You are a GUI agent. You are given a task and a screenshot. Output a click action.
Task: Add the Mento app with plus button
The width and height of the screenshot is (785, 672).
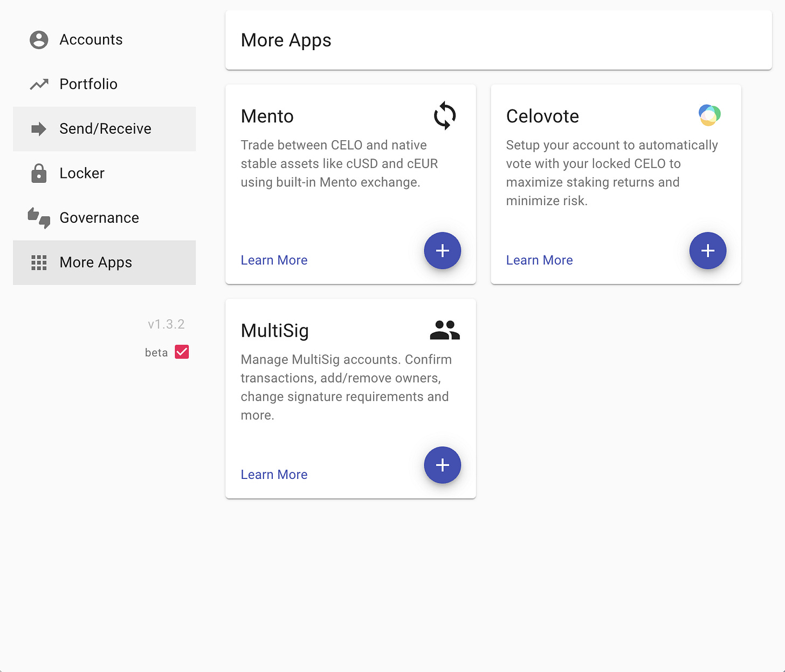tap(443, 251)
